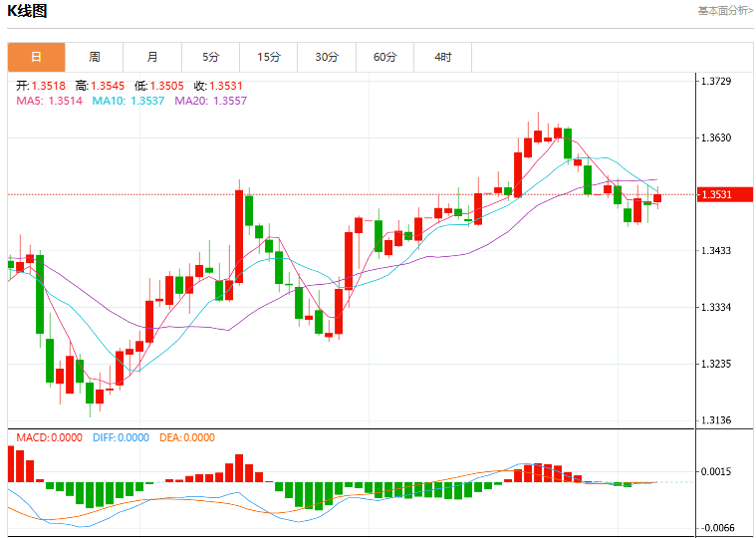Screen dimensions: 756x538
Task: Select the 日 daily chart tab
Action: click(x=36, y=58)
